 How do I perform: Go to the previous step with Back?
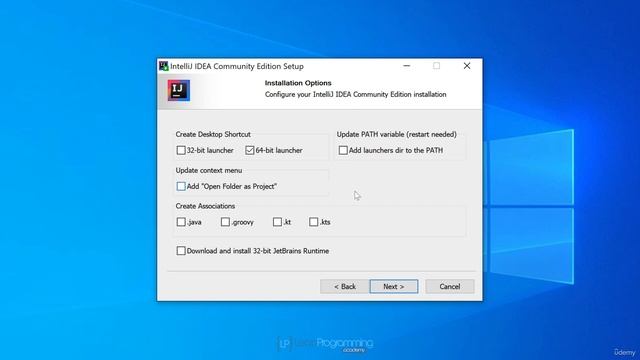344,287
